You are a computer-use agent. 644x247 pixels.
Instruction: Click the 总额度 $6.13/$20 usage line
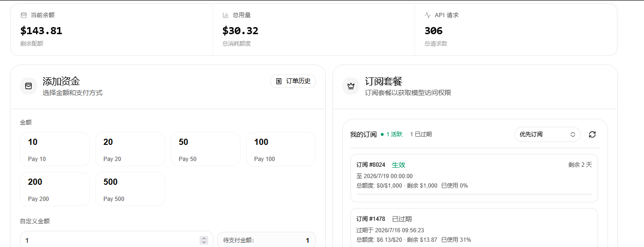tap(414, 240)
